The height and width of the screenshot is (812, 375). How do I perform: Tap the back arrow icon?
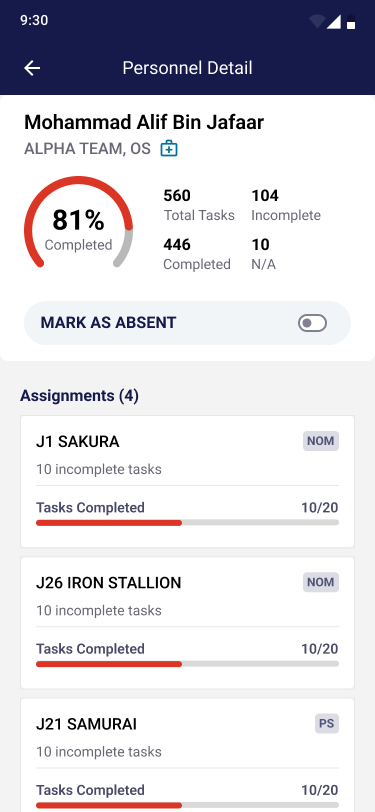pos(32,68)
